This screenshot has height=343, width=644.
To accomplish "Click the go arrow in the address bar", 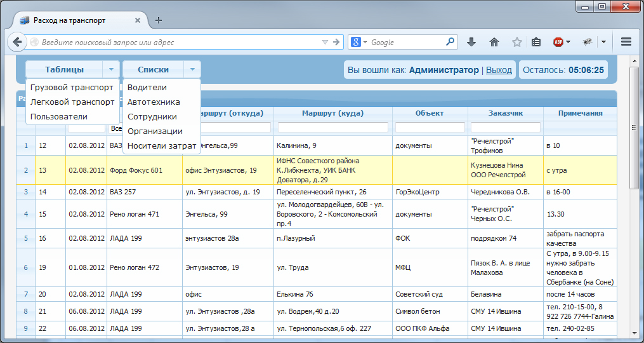I will coord(336,42).
